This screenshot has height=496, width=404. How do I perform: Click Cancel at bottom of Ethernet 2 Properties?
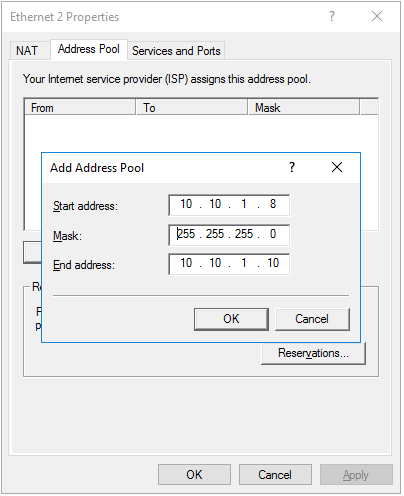(275, 475)
